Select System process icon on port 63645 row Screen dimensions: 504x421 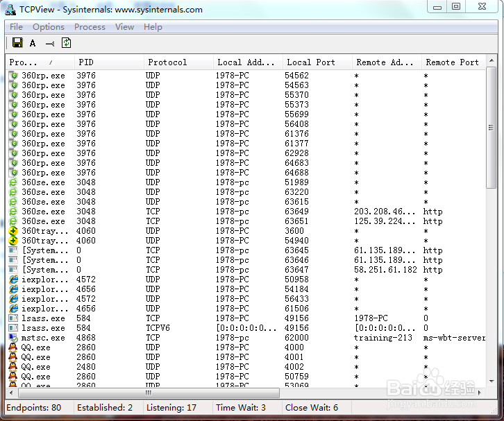(x=13, y=250)
